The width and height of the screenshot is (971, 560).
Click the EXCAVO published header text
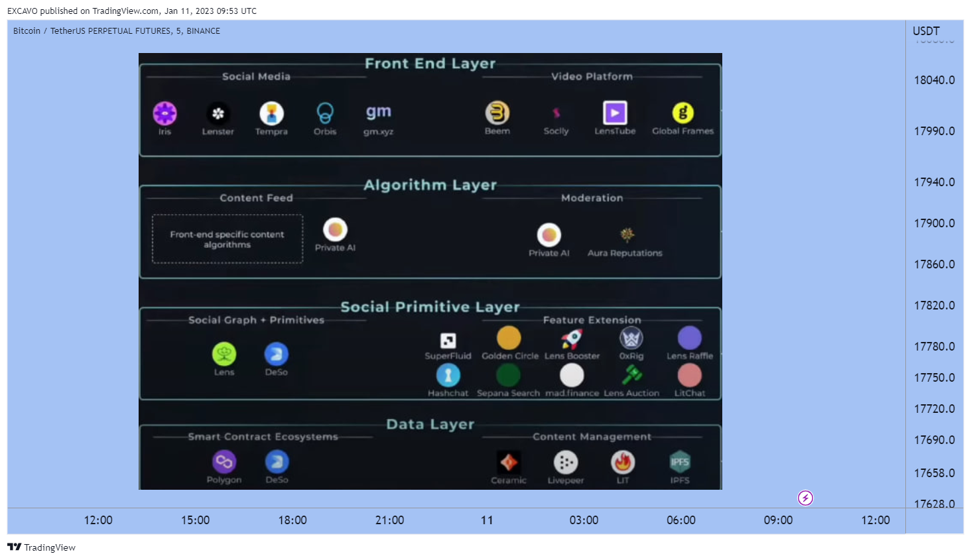coord(132,11)
